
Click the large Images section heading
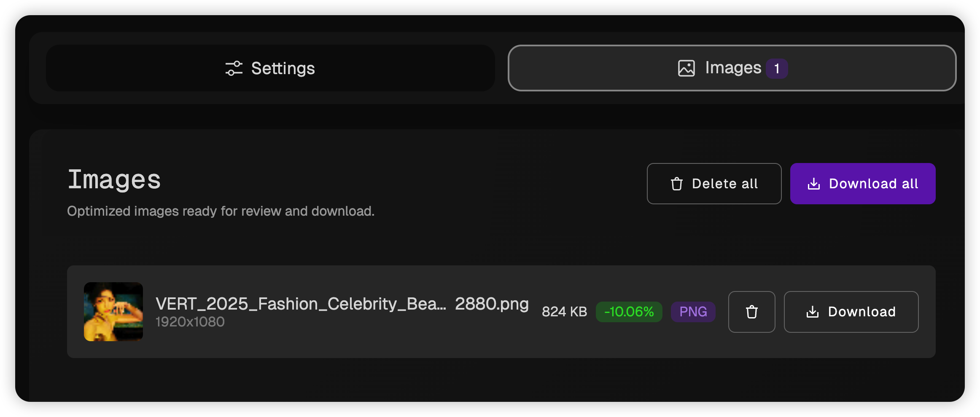pos(114,180)
